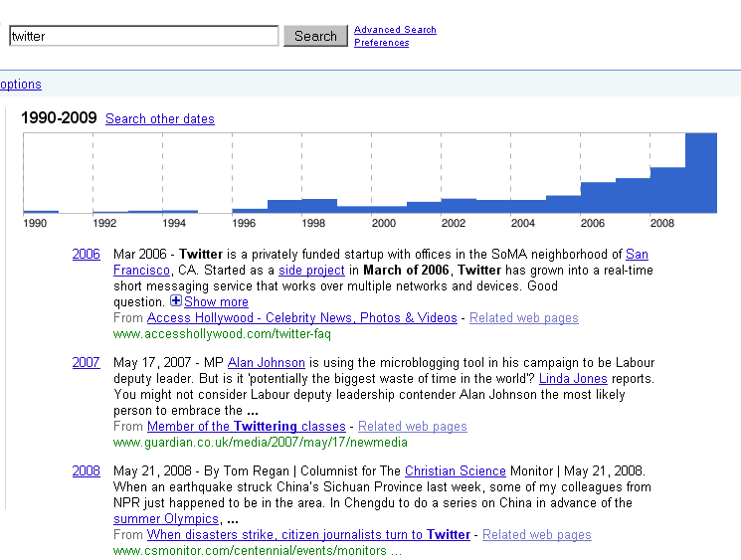Open the side project link
The height and width of the screenshot is (560, 741).
pos(311,271)
